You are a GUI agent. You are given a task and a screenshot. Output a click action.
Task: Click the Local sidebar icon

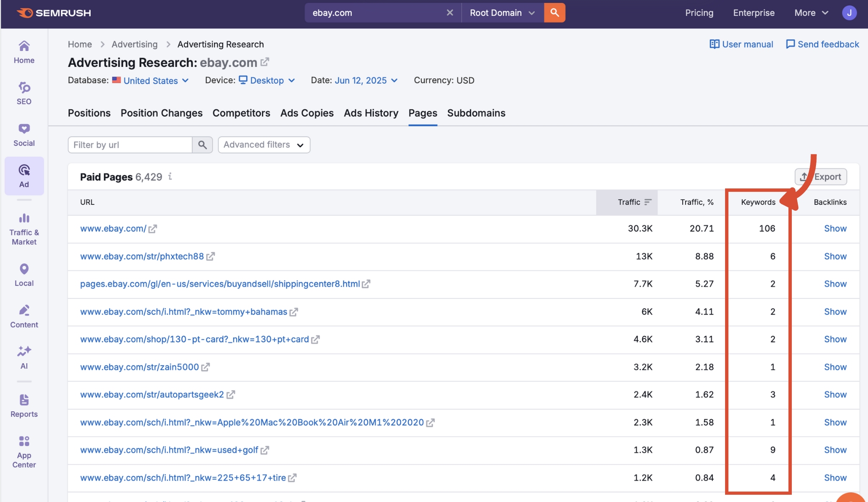24,274
